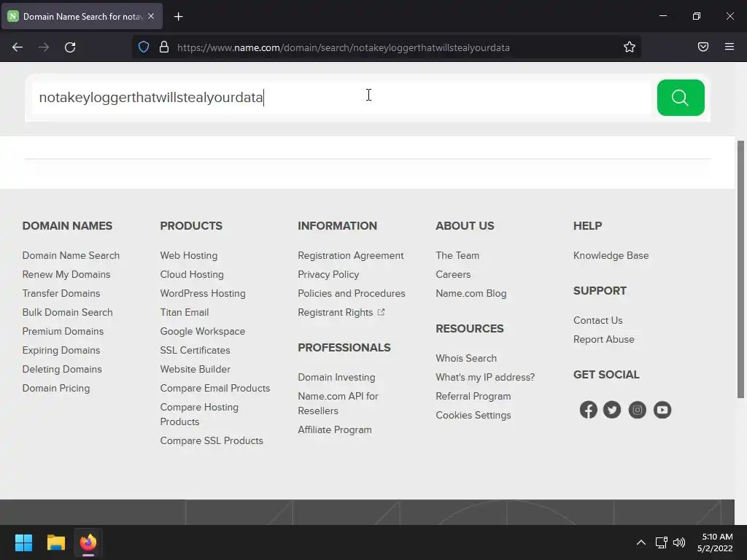This screenshot has width=747, height=560.
Task: Click the page vertical scrollbar
Action: pyautogui.click(x=740, y=269)
